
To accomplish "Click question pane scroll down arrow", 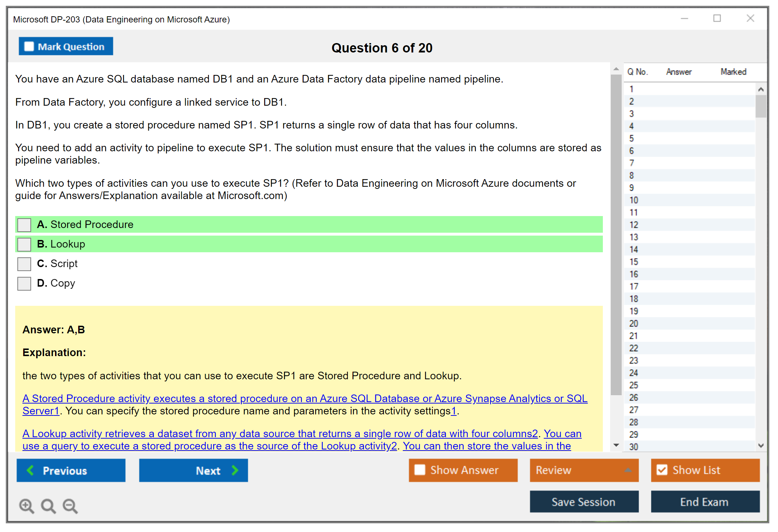I will 616,445.
